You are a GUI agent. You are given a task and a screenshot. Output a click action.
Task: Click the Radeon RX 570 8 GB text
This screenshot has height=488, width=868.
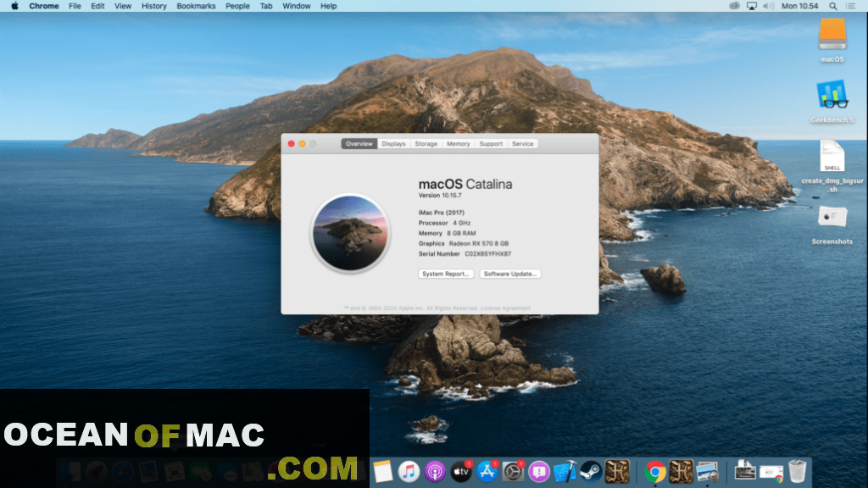(x=478, y=243)
